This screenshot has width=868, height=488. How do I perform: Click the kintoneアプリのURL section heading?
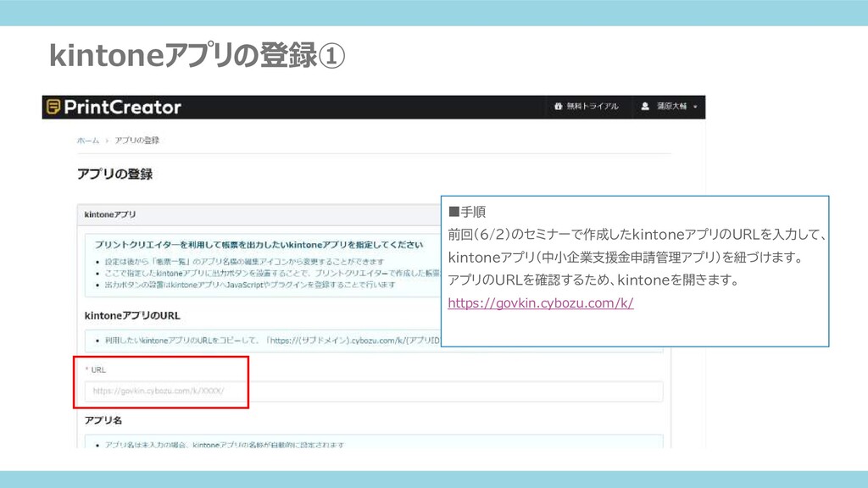[x=132, y=316]
